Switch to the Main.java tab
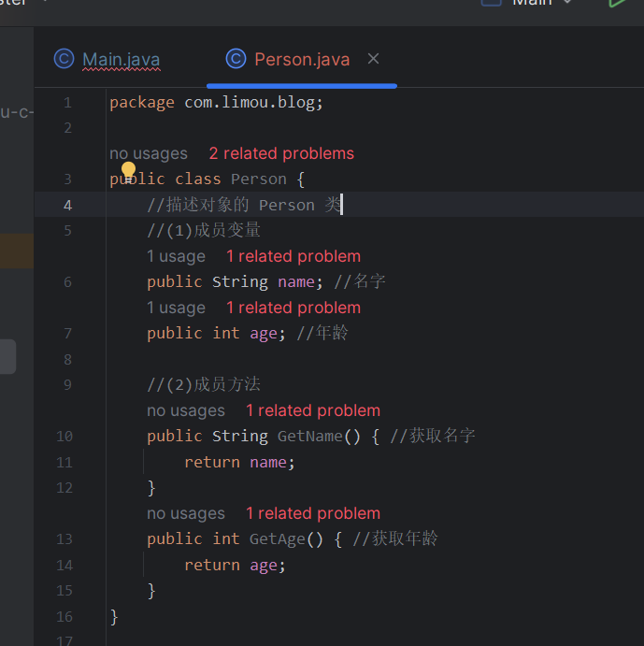The image size is (644, 646). pos(121,60)
